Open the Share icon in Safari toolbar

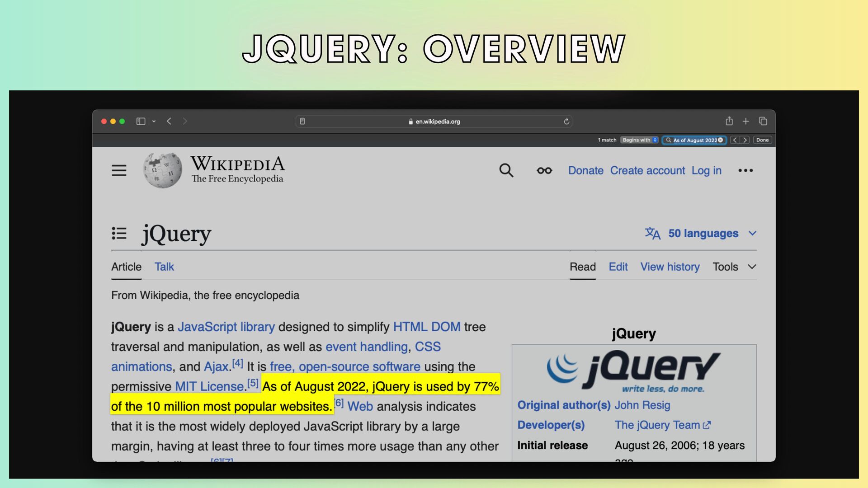(x=729, y=121)
